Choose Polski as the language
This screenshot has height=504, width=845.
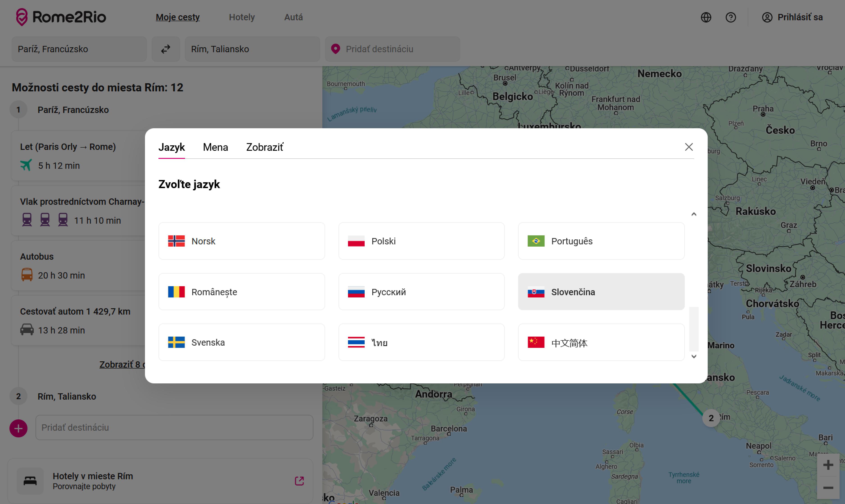[x=421, y=241]
